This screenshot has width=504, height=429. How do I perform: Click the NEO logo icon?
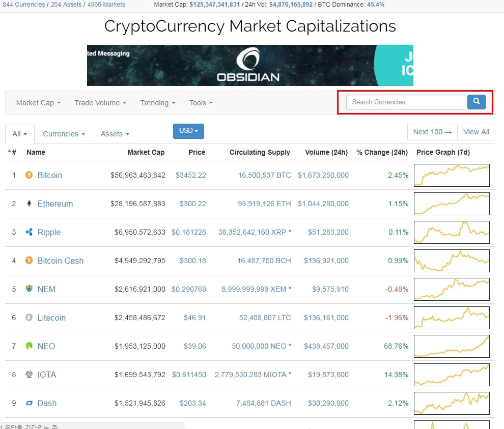click(29, 346)
